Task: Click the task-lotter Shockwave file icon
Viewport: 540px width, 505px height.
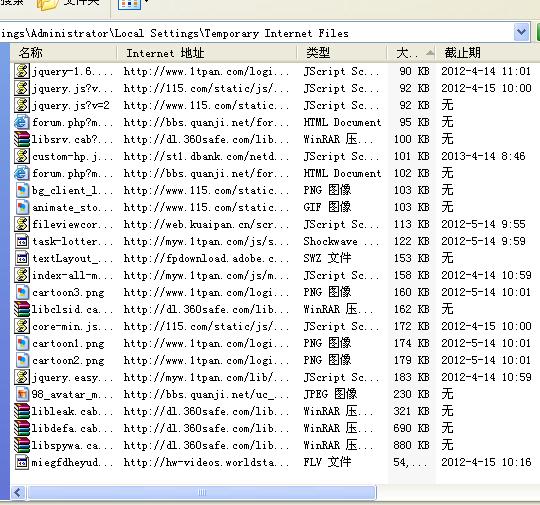Action: tap(22, 241)
